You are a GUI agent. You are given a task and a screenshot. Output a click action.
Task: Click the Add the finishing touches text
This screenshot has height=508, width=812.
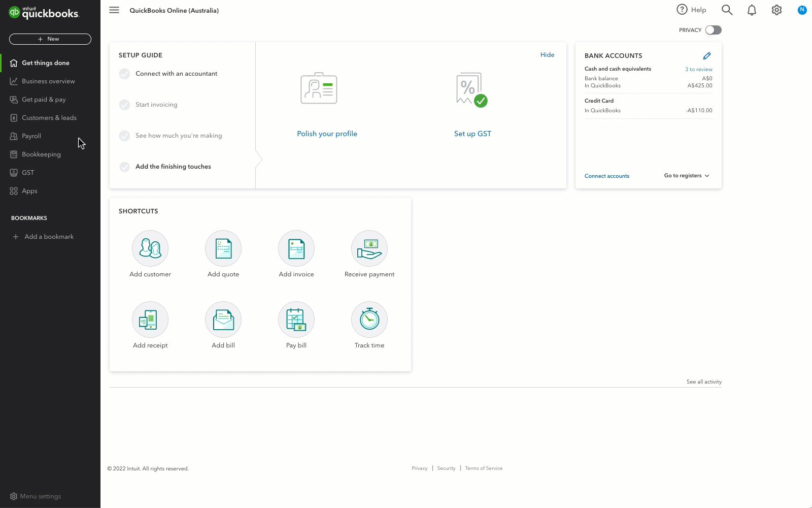[x=173, y=167]
